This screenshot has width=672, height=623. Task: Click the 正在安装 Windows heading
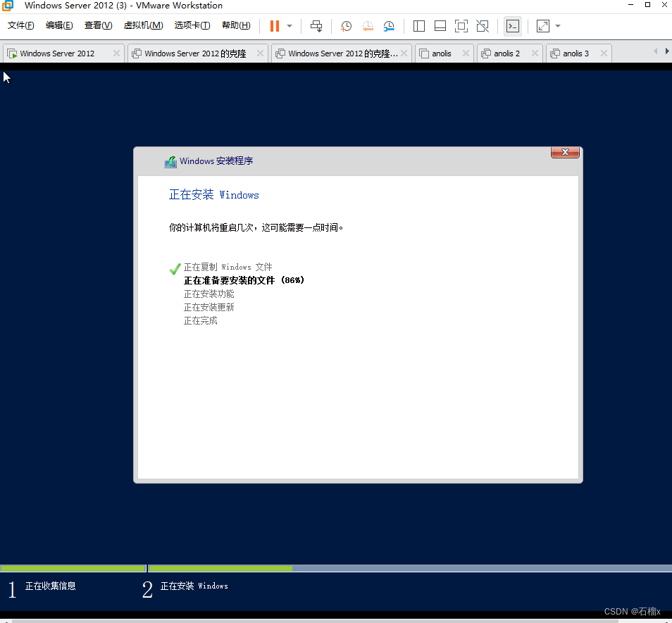tap(214, 195)
